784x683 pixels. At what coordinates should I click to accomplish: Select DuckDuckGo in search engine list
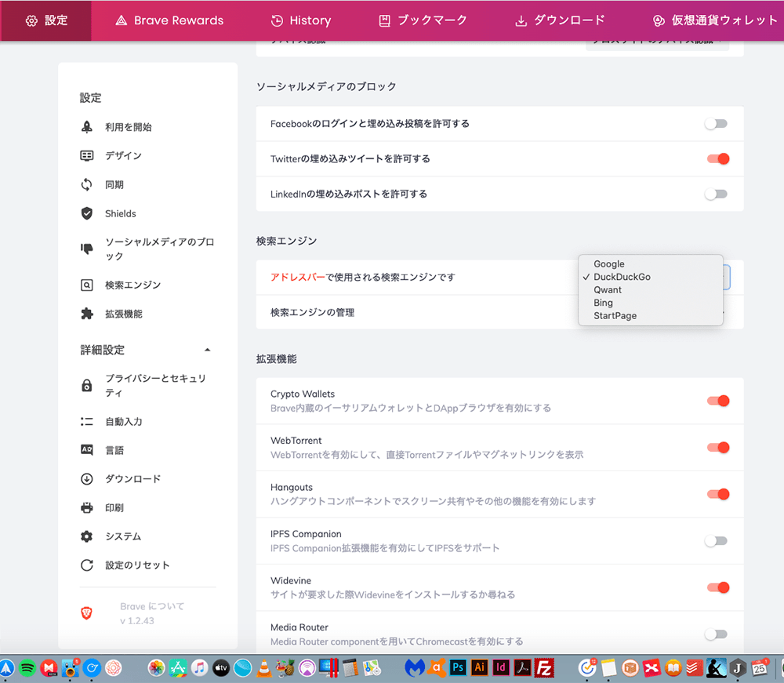tap(651, 277)
